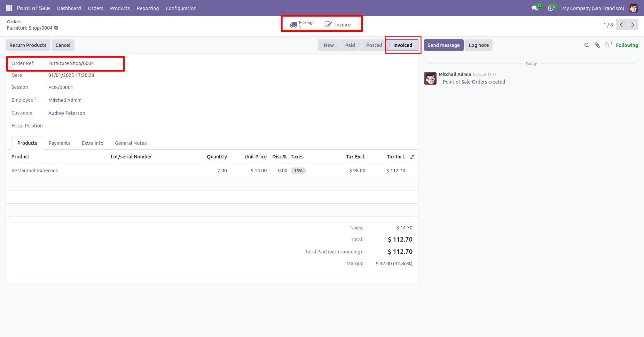This screenshot has height=337, width=644.
Task: Open the Dashboard menu
Action: pos(69,8)
